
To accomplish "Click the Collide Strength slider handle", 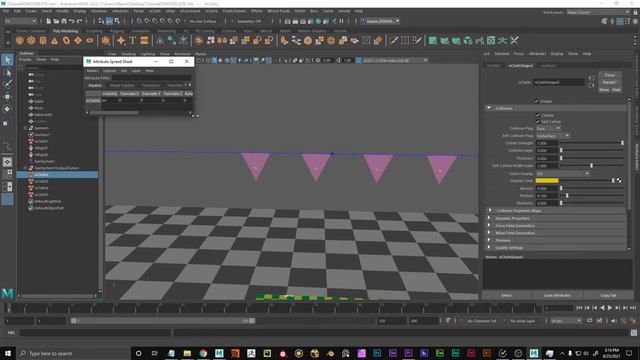I will click(622, 143).
